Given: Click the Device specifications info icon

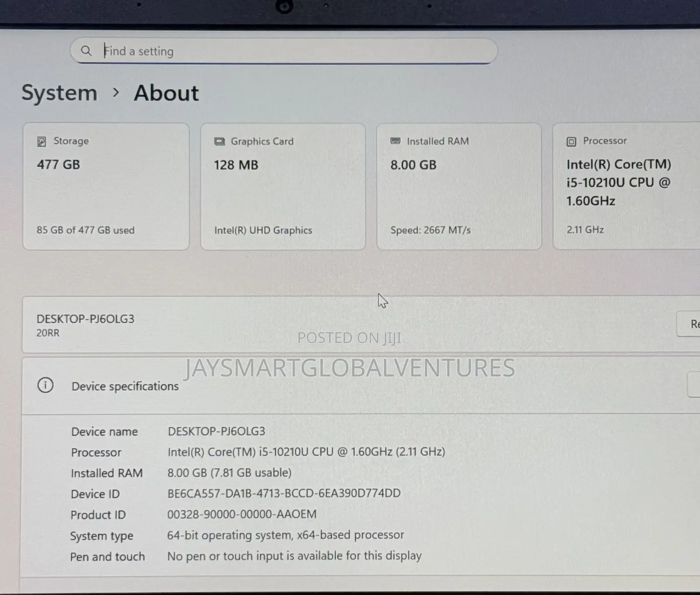Looking at the screenshot, I should [45, 385].
